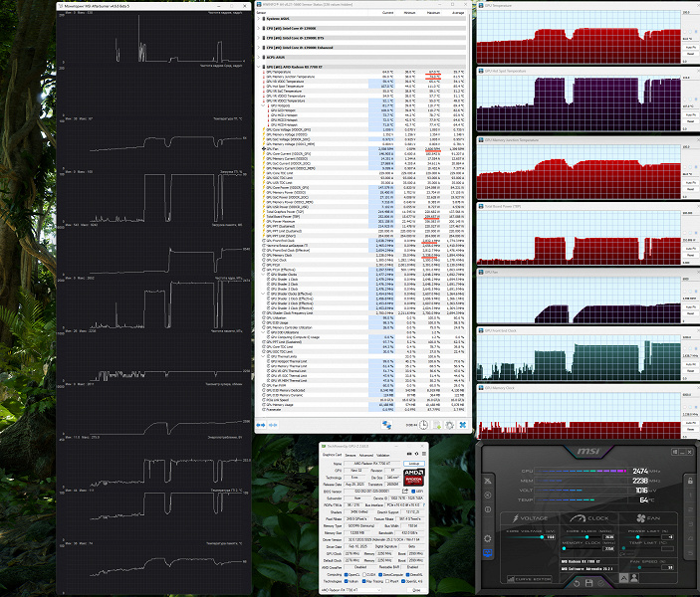Expand the System MSI sensor group
The image size is (700, 597).
(259, 19)
